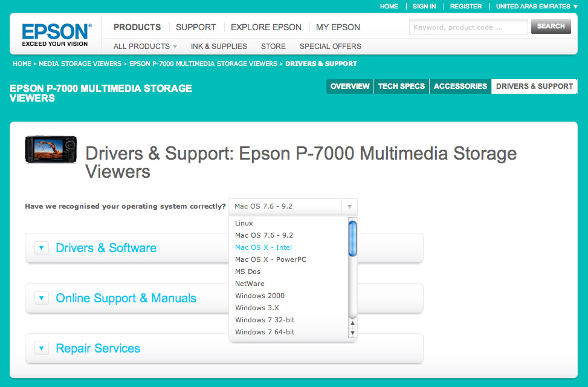Open the Products main menu
This screenshot has height=387, width=588.
click(x=137, y=27)
